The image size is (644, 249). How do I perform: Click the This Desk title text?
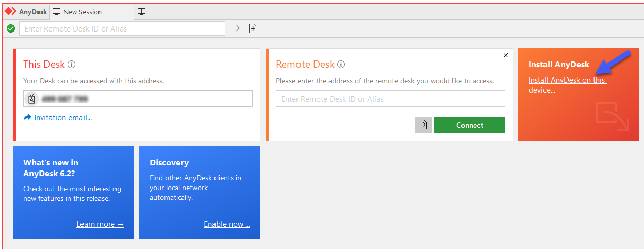44,65
